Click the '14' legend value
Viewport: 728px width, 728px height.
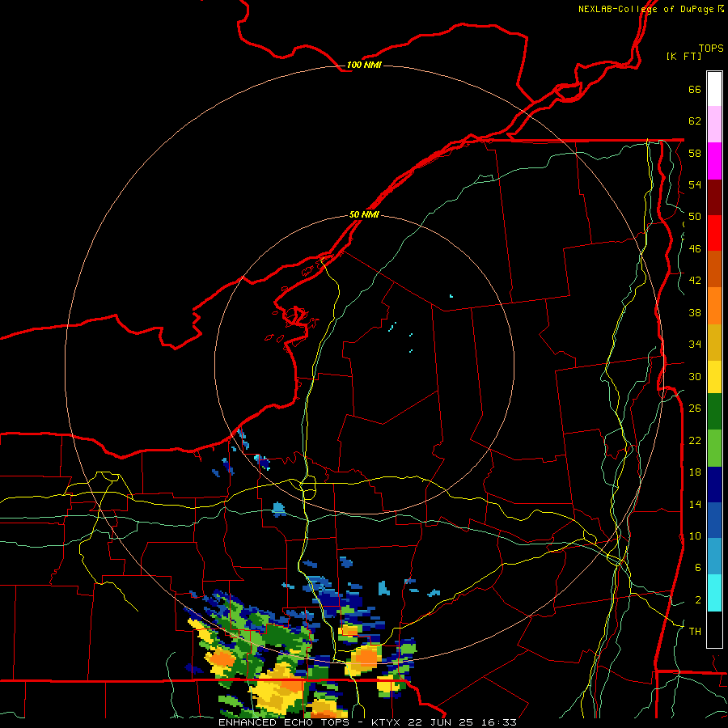tap(695, 504)
